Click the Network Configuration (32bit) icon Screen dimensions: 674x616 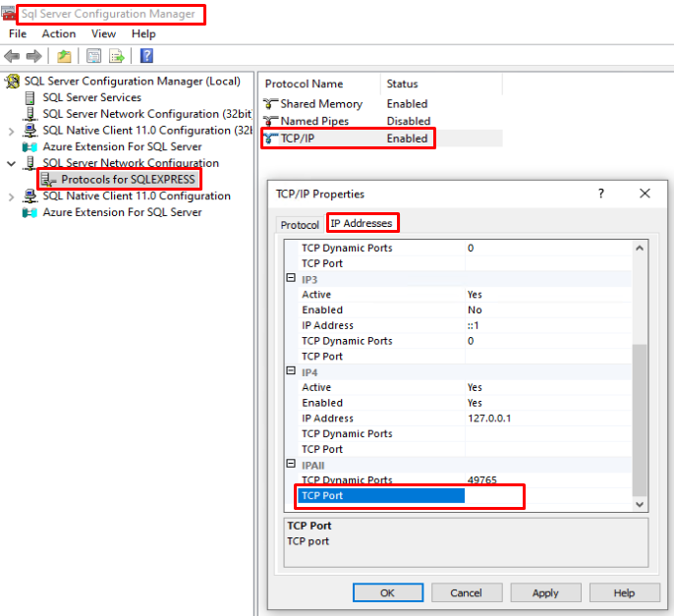click(30, 114)
